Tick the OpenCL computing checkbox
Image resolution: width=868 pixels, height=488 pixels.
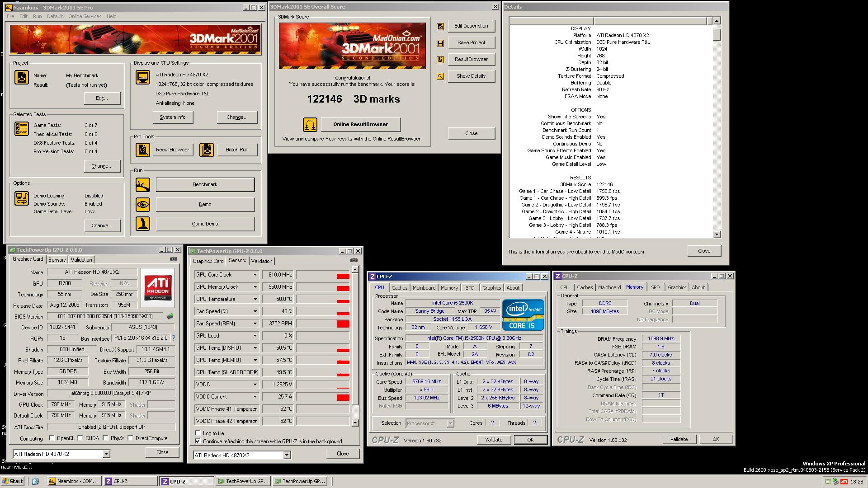[x=52, y=438]
